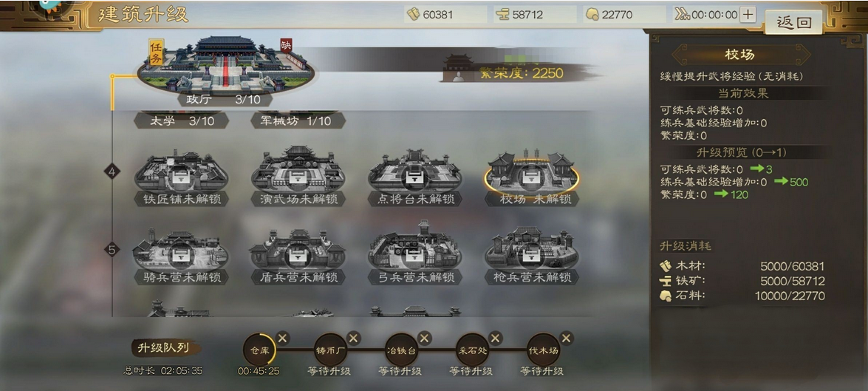The height and width of the screenshot is (391, 868).
Task: Open the 军械坊 1/10 building tab
Action: (298, 120)
